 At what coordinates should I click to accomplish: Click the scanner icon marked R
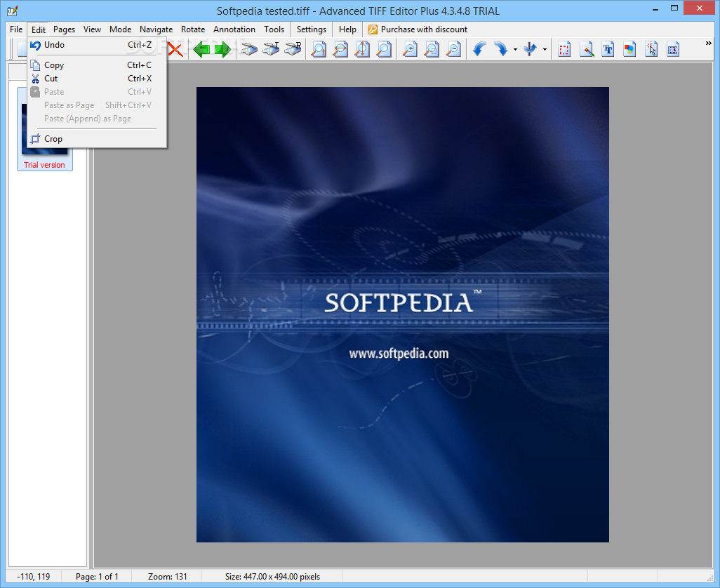[293, 49]
